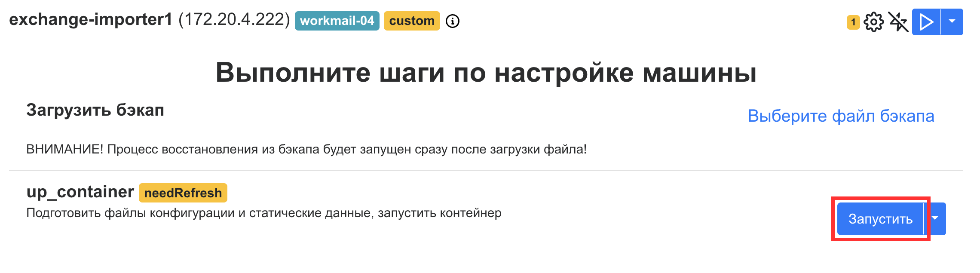Click the workmail-04 tag
980x273 pixels.
(x=337, y=21)
